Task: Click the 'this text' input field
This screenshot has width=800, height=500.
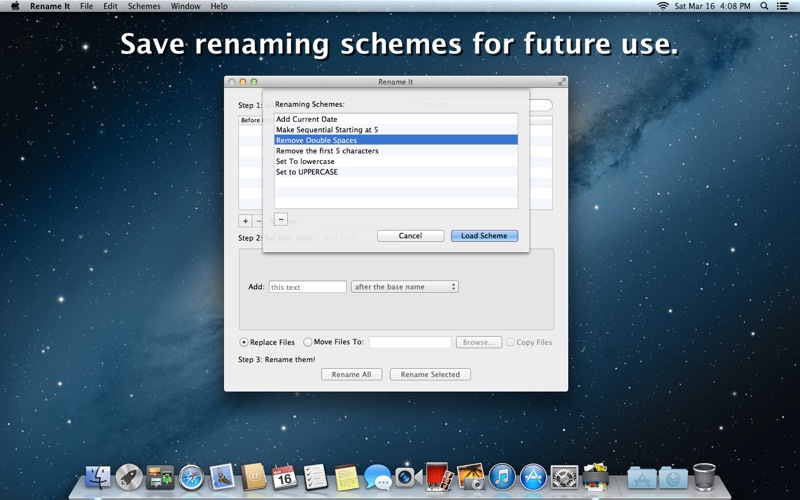Action: (308, 287)
